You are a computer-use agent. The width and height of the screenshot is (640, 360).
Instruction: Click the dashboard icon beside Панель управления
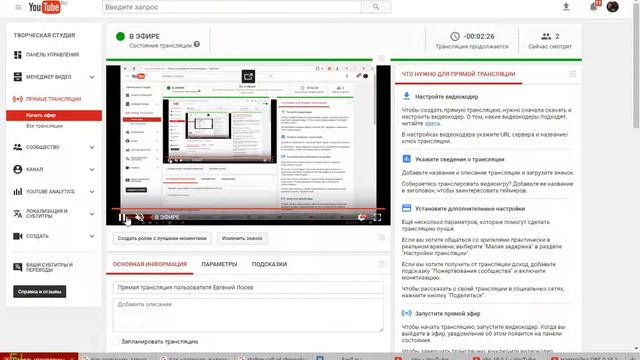tap(18, 55)
